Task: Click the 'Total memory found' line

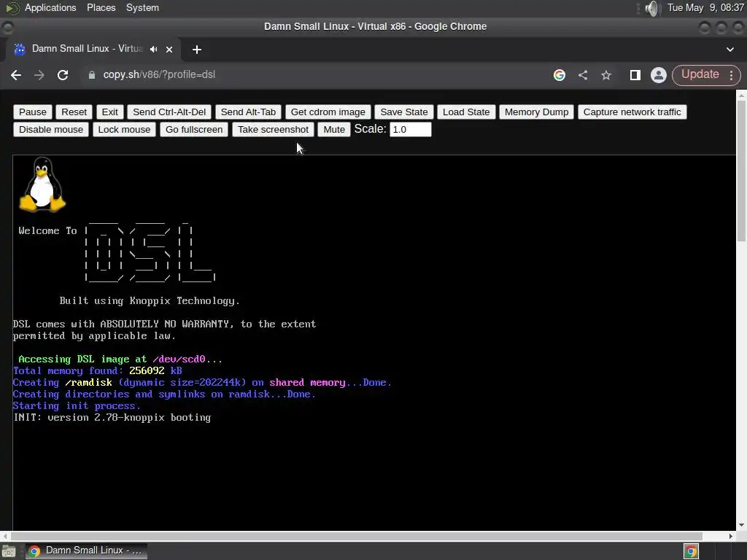Action: pos(98,370)
